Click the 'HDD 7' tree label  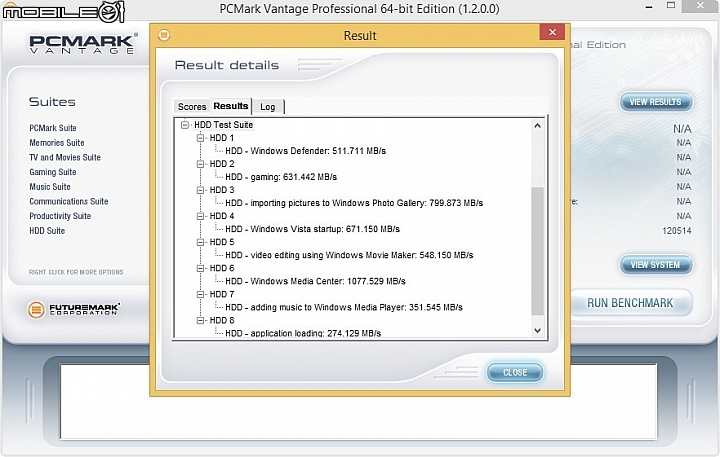pos(222,294)
